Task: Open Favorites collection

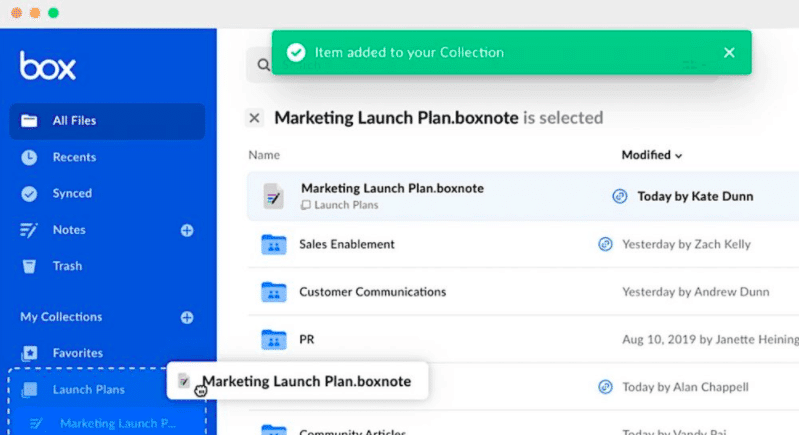Action: tap(77, 353)
